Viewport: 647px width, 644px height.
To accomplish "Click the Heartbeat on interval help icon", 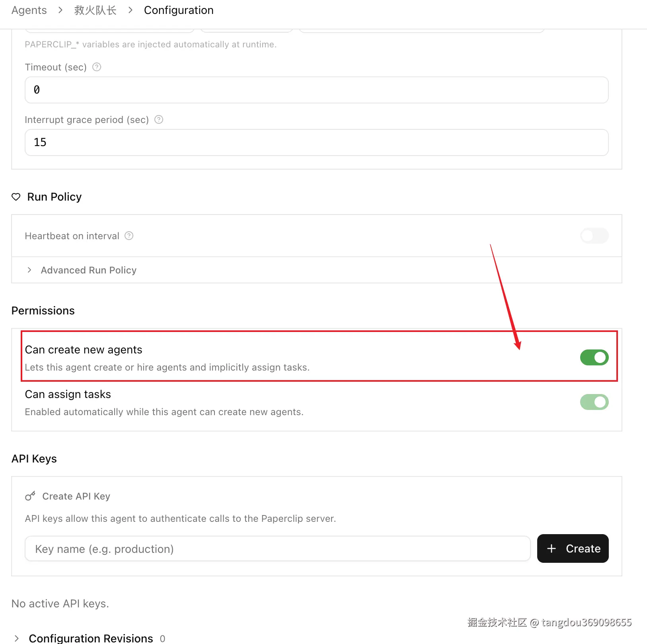I will pyautogui.click(x=129, y=236).
